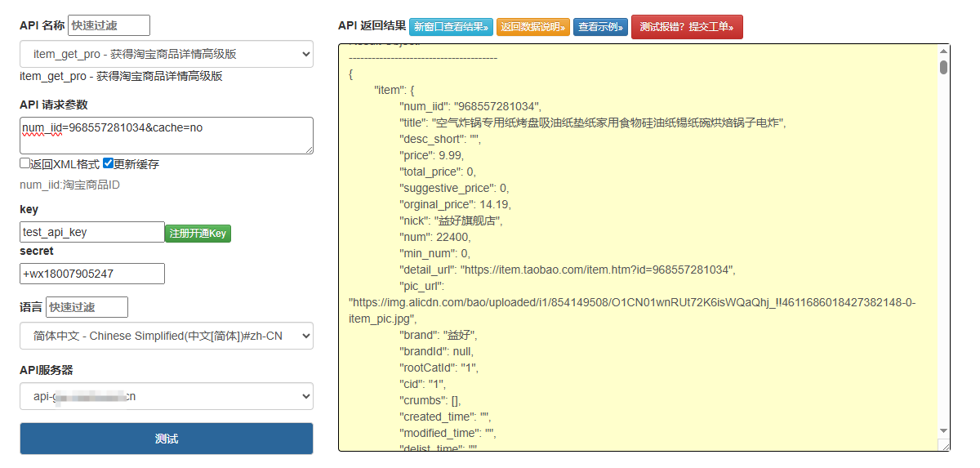Click the secret input field
980x468 pixels.
[x=92, y=274]
